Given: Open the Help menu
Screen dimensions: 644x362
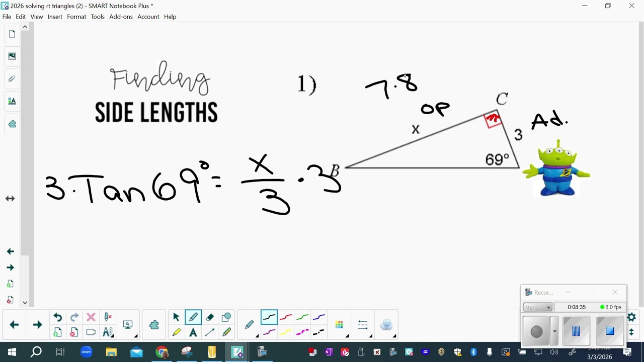Looking at the screenshot, I should pos(170,17).
